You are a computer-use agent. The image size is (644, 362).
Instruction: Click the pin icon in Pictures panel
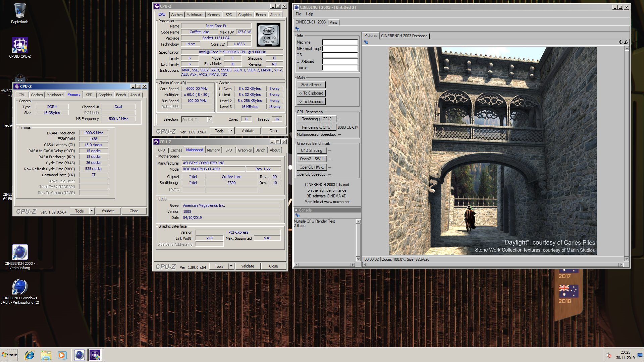366,42
